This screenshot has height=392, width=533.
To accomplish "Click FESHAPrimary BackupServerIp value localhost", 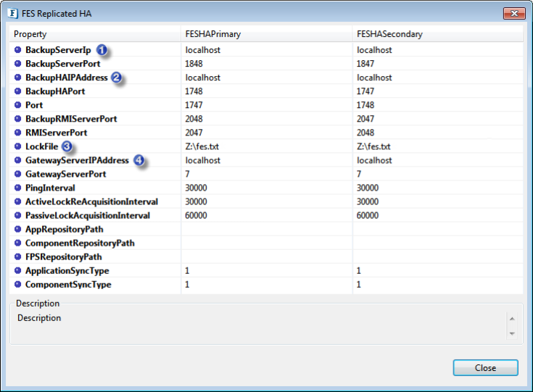I will point(203,50).
